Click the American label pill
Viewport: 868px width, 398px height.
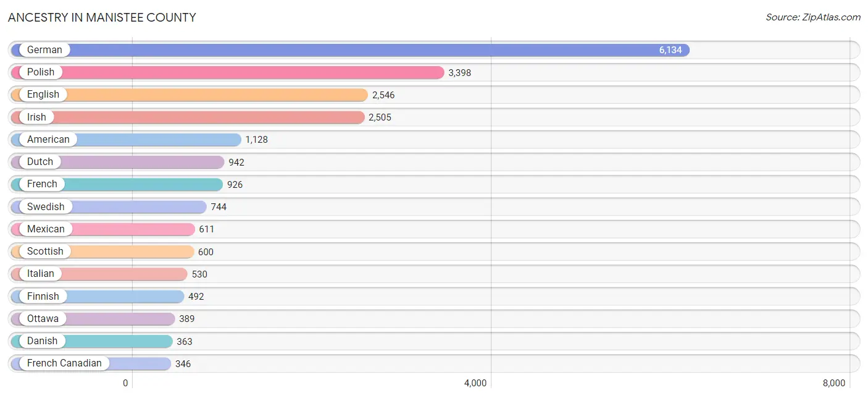pos(48,140)
